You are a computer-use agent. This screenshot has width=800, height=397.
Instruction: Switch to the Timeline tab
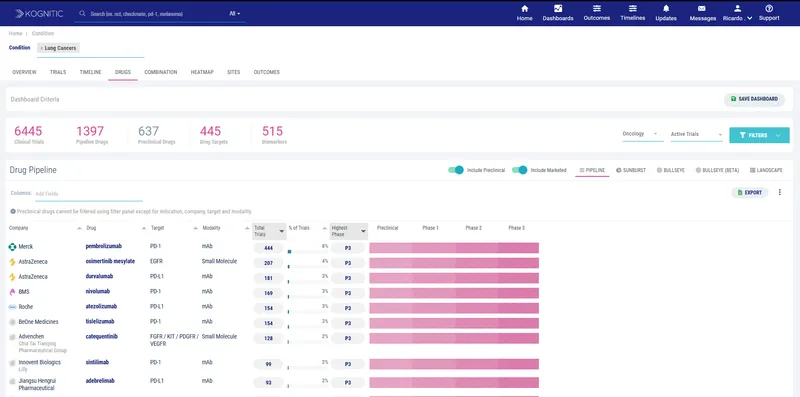pos(90,72)
